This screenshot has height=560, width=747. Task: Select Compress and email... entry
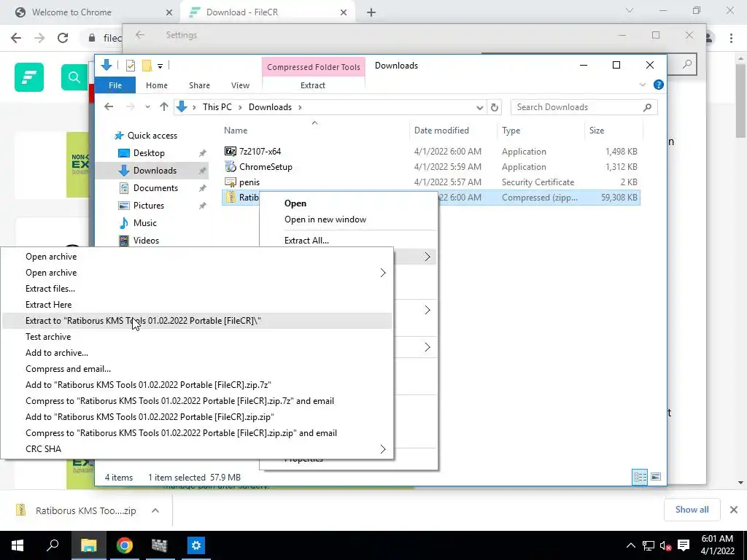pos(197,369)
